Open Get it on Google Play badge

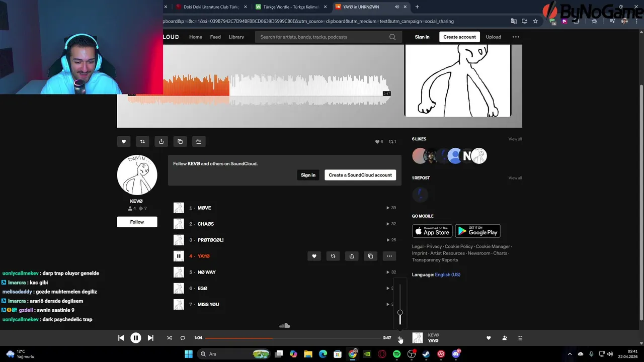[478, 231]
